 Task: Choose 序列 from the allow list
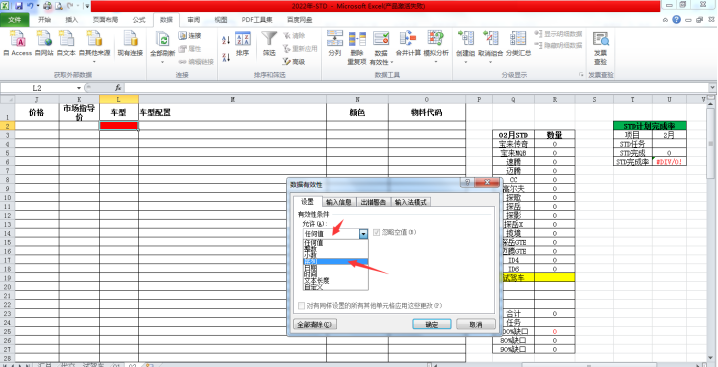tap(336, 261)
